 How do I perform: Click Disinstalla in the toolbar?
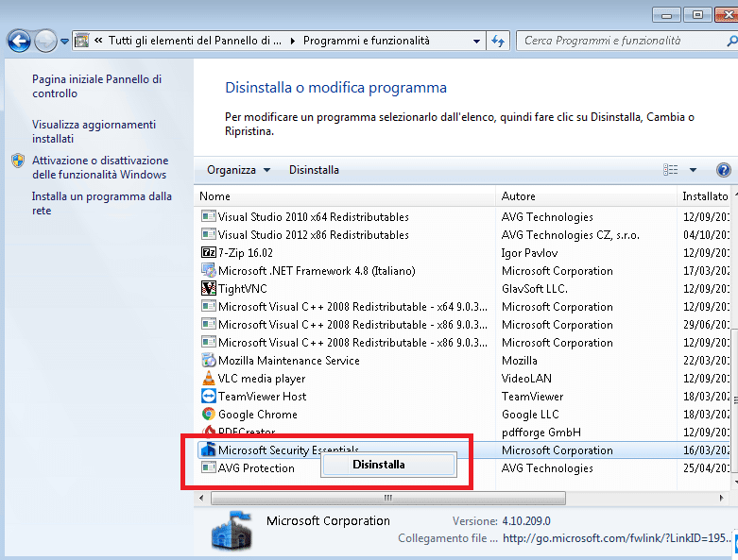[314, 170]
